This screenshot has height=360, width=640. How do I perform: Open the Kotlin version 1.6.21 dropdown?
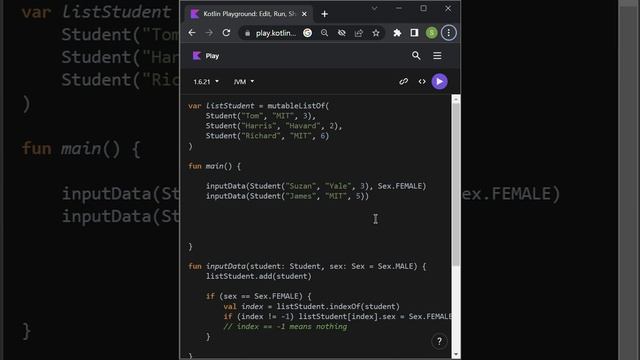[x=206, y=82]
